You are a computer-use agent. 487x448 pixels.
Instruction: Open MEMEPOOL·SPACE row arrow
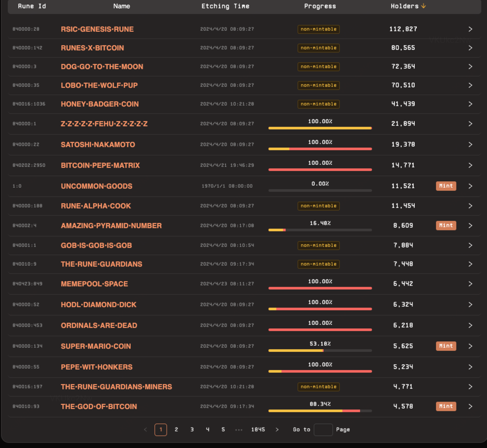[470, 284]
